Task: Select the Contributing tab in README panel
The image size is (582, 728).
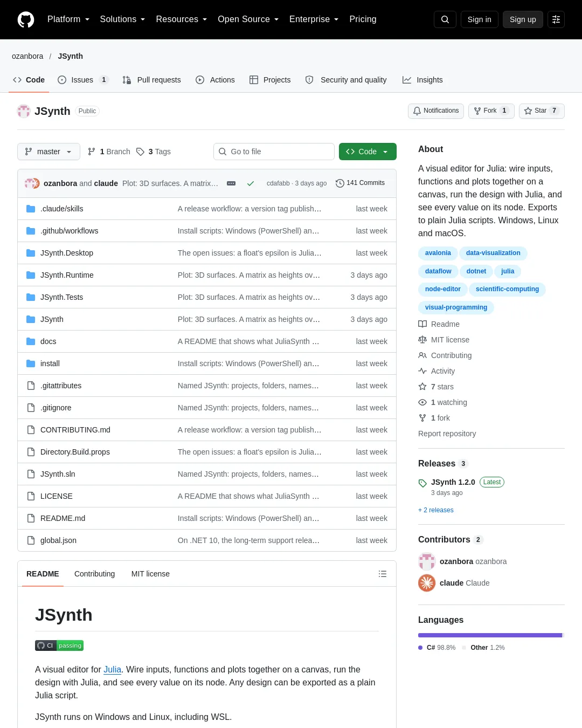Action: (94, 574)
